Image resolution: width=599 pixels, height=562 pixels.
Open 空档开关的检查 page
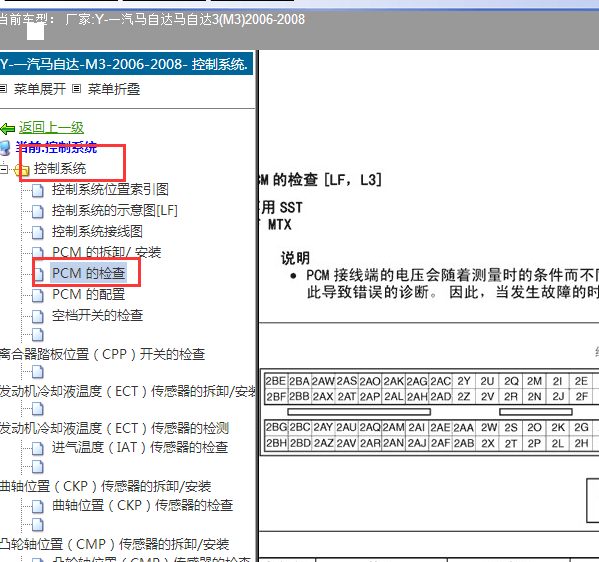point(97,316)
